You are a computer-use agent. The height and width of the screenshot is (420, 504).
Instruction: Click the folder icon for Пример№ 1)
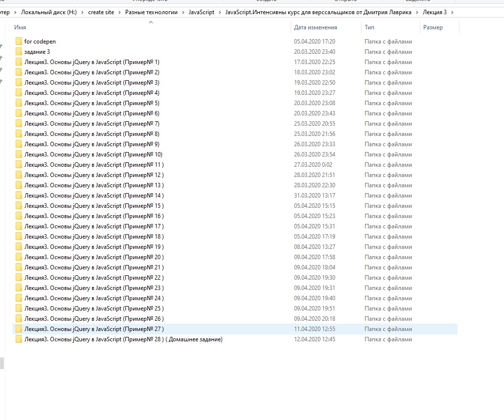pos(19,62)
